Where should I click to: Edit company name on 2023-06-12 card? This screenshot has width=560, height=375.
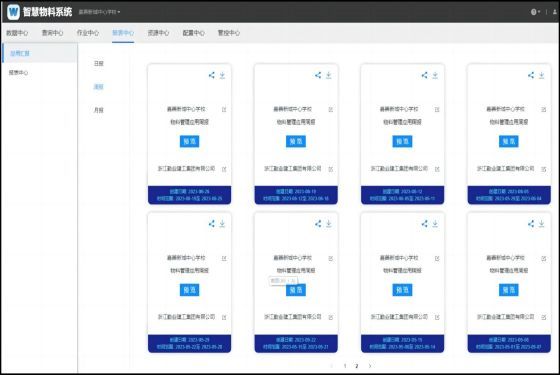click(437, 169)
